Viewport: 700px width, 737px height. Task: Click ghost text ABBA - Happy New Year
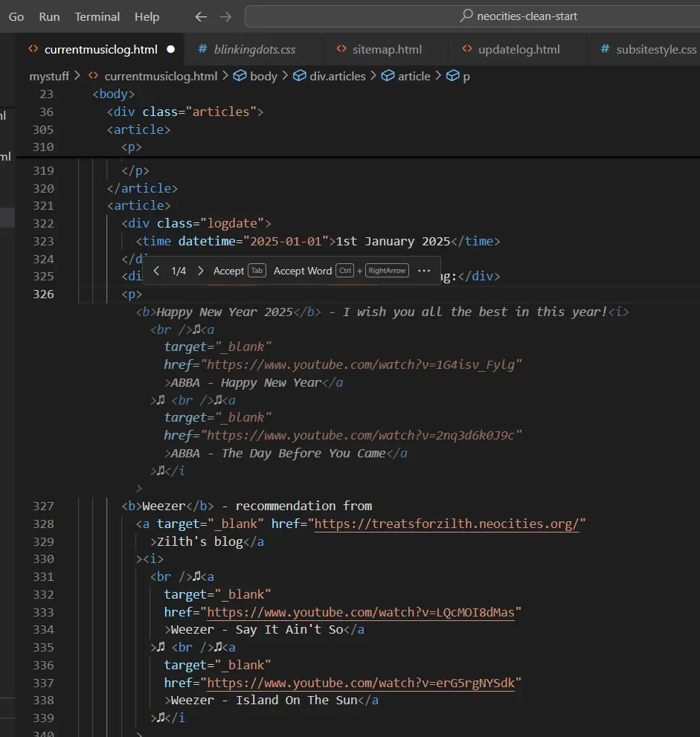pos(246,382)
